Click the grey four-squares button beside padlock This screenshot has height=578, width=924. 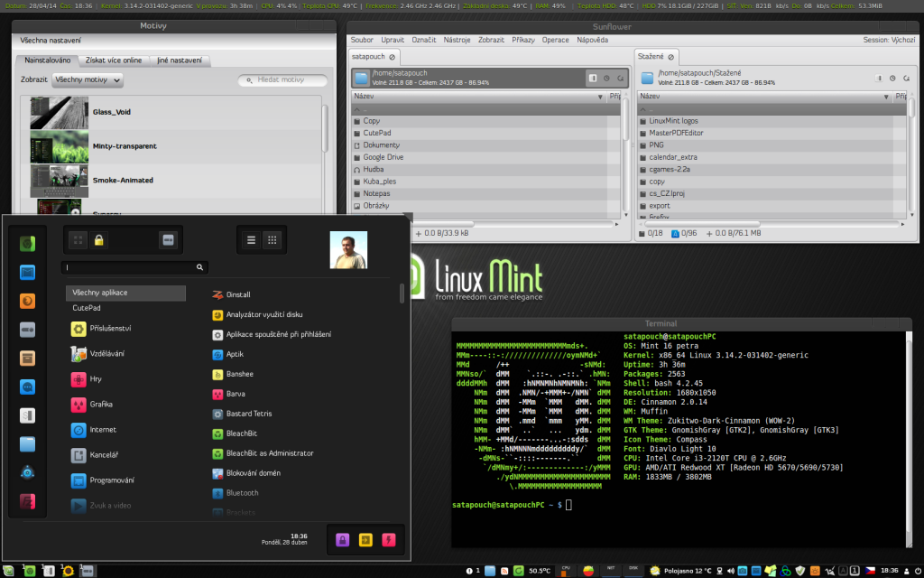pyautogui.click(x=78, y=240)
